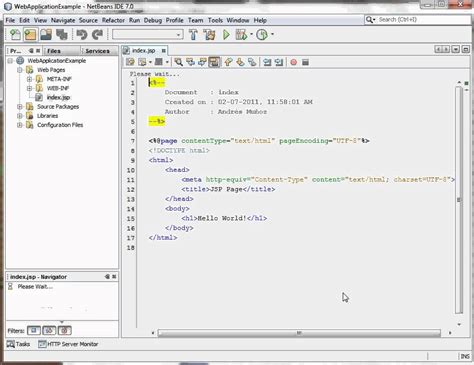Click the Profile Project clock icon
The image size is (474, 365).
(262, 35)
